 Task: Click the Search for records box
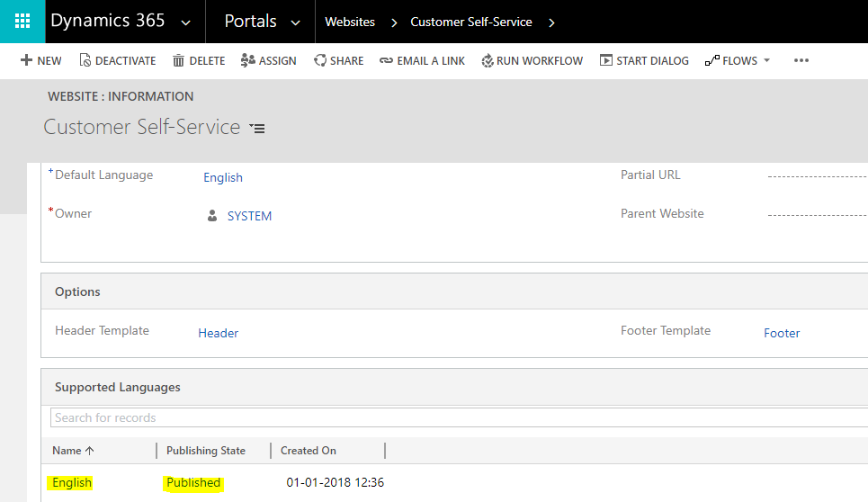(x=460, y=417)
